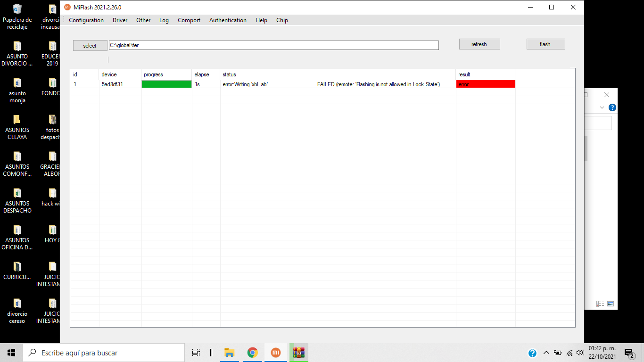Select the FONDO archive icon
Screen dimensions: 644x362
(x=51, y=86)
